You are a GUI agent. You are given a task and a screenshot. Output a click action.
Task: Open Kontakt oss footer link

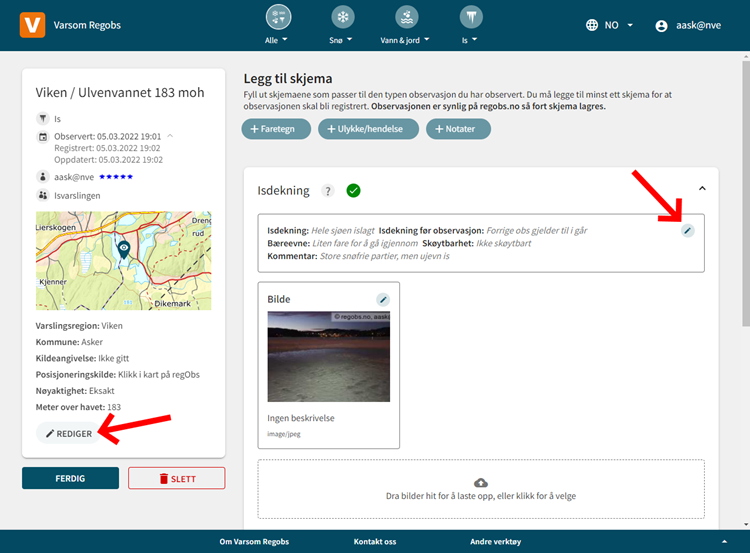375,541
